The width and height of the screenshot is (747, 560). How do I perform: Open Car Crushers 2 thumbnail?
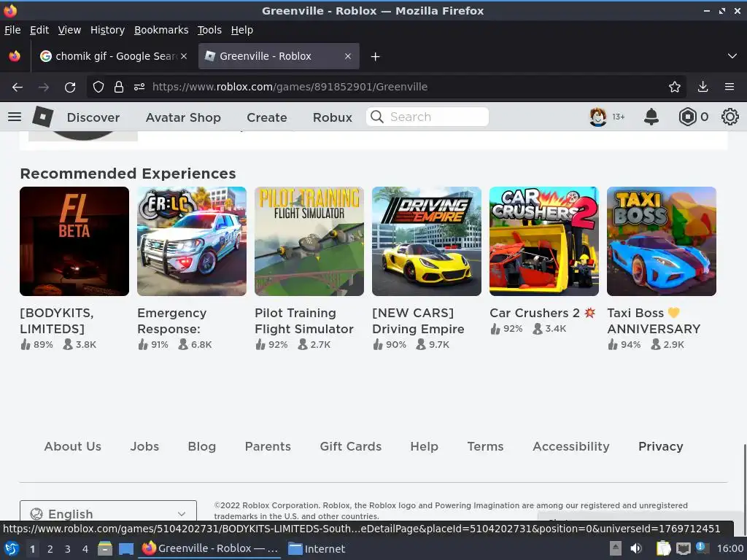pyautogui.click(x=544, y=241)
